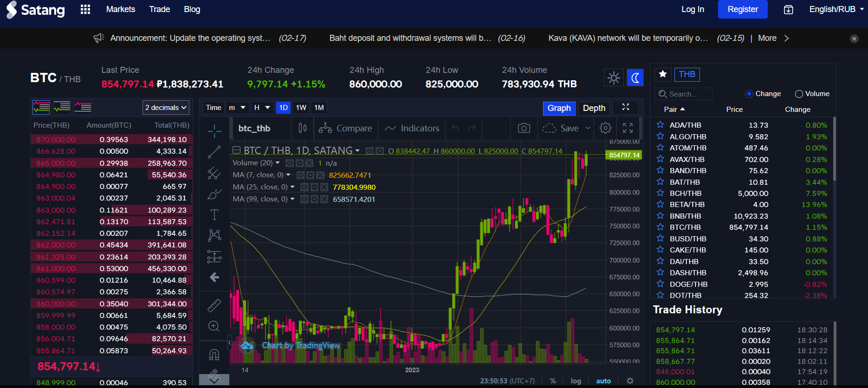Switch to the Depth chart tab

(x=594, y=108)
